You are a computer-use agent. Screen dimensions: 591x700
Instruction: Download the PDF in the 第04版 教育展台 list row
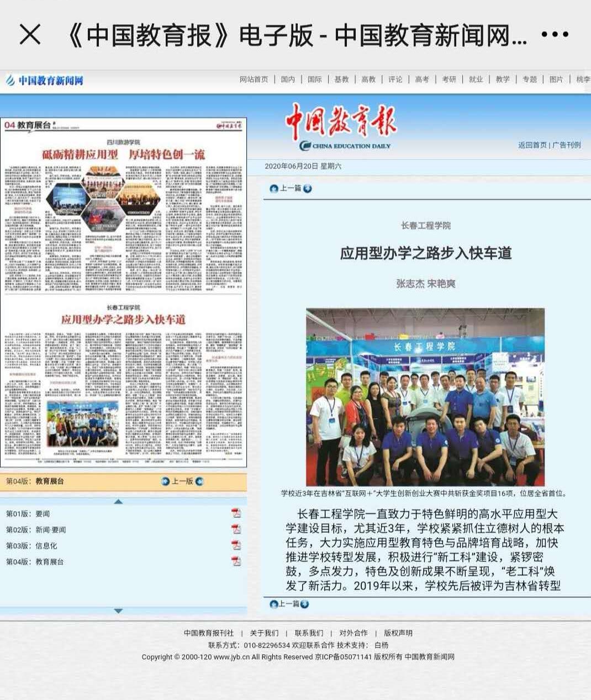236,561
